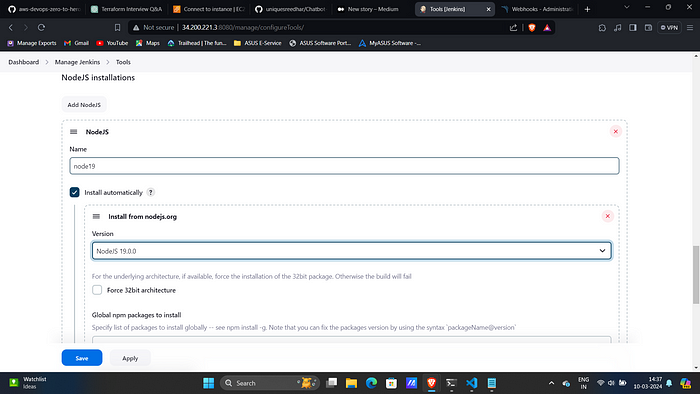Share this page via share icon

coord(513,28)
